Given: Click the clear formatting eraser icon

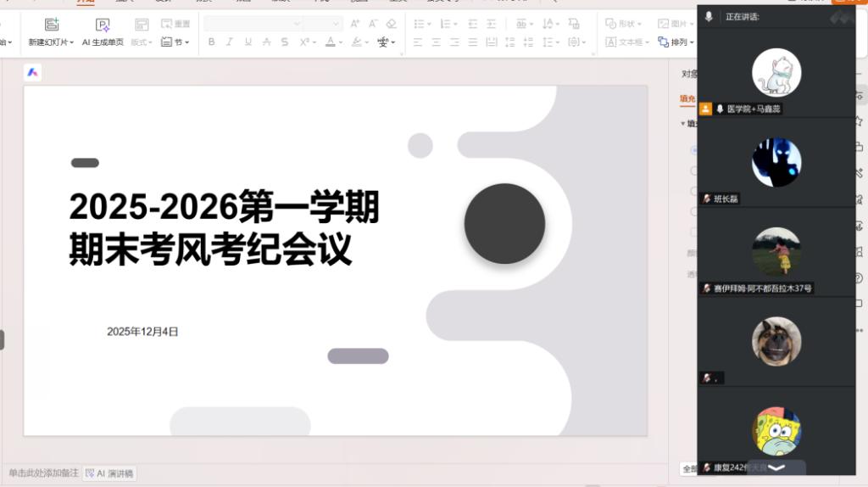Looking at the screenshot, I should (x=391, y=24).
